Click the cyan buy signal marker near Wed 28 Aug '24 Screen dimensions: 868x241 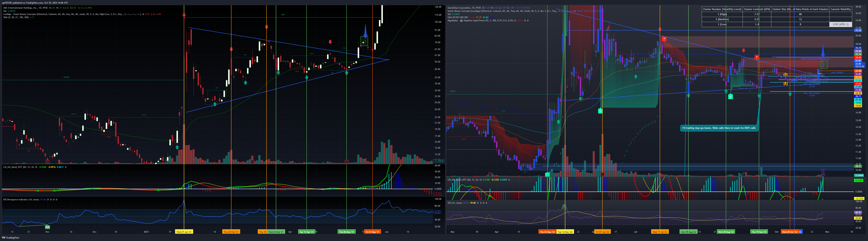[x=730, y=97]
